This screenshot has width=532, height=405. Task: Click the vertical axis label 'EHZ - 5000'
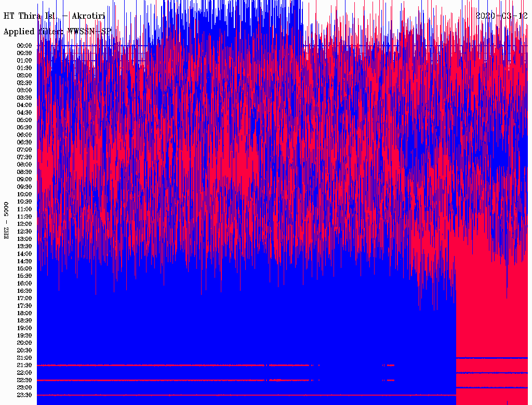click(x=6, y=221)
